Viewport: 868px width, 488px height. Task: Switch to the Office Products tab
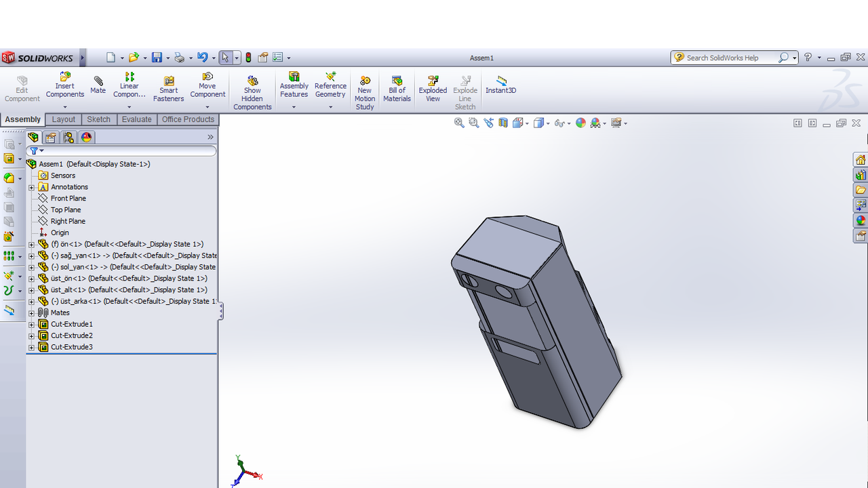pos(188,119)
